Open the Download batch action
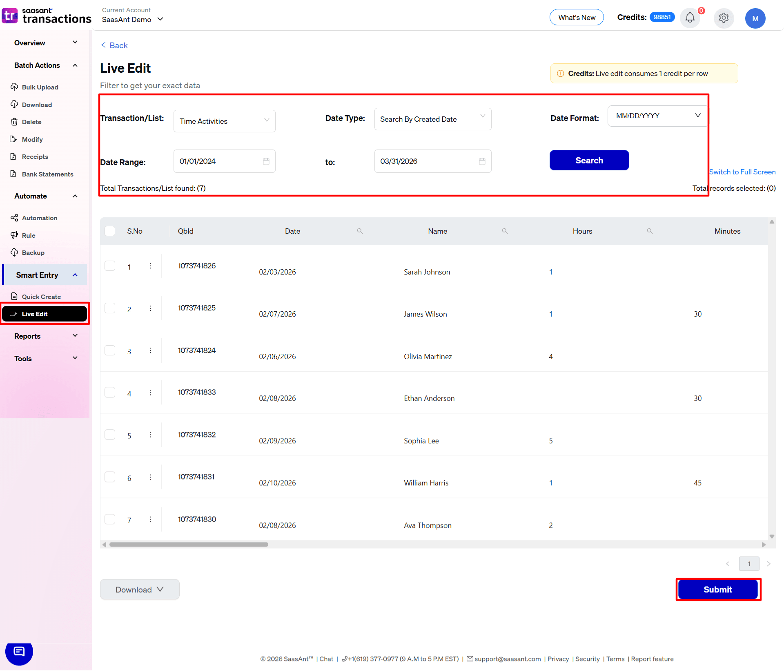The image size is (784, 672). click(x=36, y=105)
